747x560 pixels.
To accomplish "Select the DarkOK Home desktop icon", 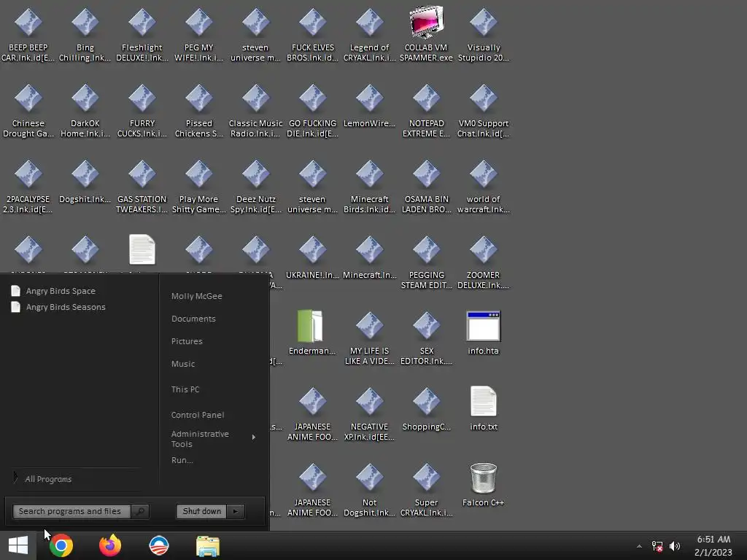I will [x=85, y=111].
